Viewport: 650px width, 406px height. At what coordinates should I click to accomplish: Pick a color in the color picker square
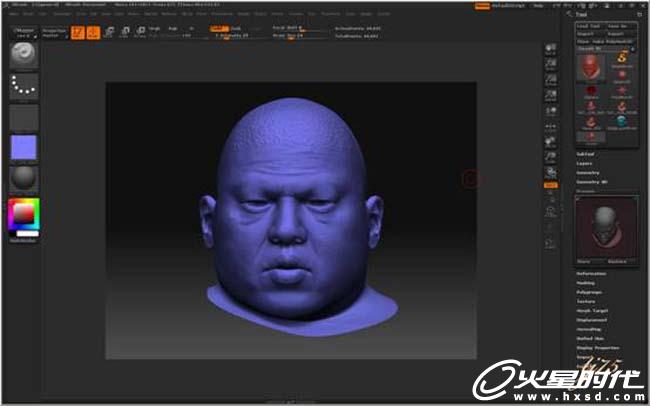tap(24, 214)
